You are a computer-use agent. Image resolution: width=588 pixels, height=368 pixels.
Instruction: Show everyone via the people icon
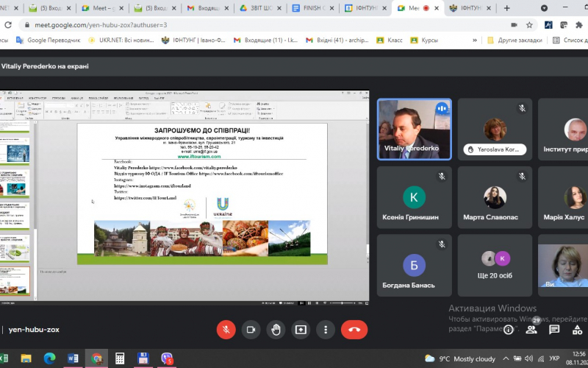tap(531, 330)
